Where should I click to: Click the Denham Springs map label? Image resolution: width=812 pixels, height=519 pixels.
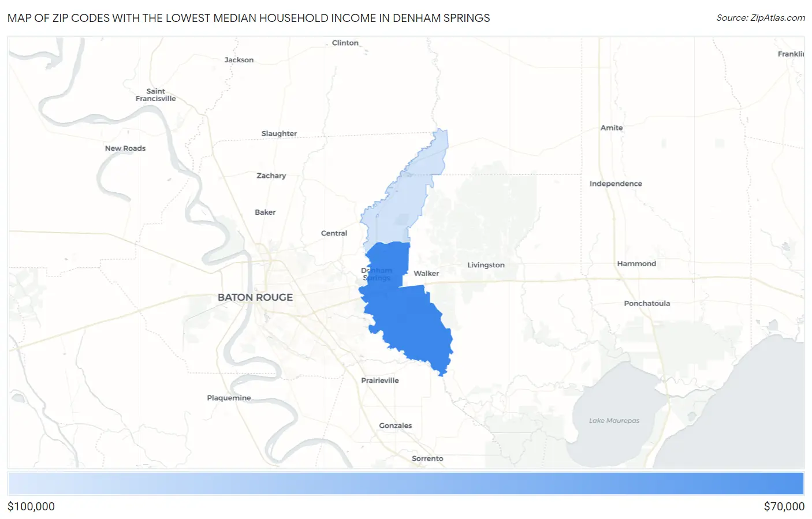click(x=377, y=274)
